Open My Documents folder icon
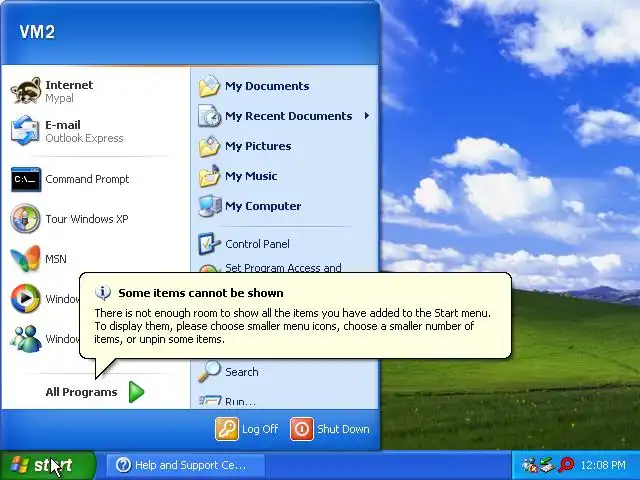Viewport: 640px width, 480px height. (209, 86)
